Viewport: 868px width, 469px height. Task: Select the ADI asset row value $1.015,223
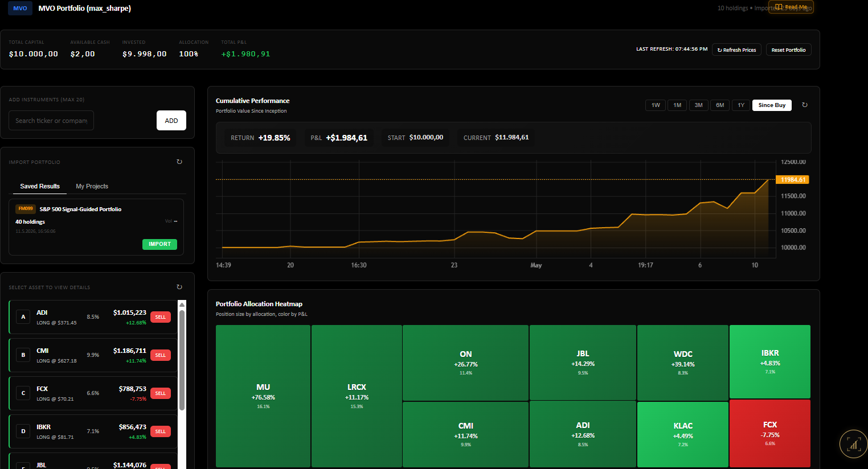[x=130, y=312]
